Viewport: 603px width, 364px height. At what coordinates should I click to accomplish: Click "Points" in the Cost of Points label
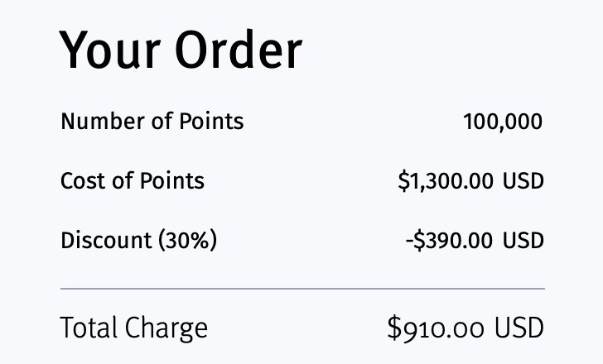(172, 181)
